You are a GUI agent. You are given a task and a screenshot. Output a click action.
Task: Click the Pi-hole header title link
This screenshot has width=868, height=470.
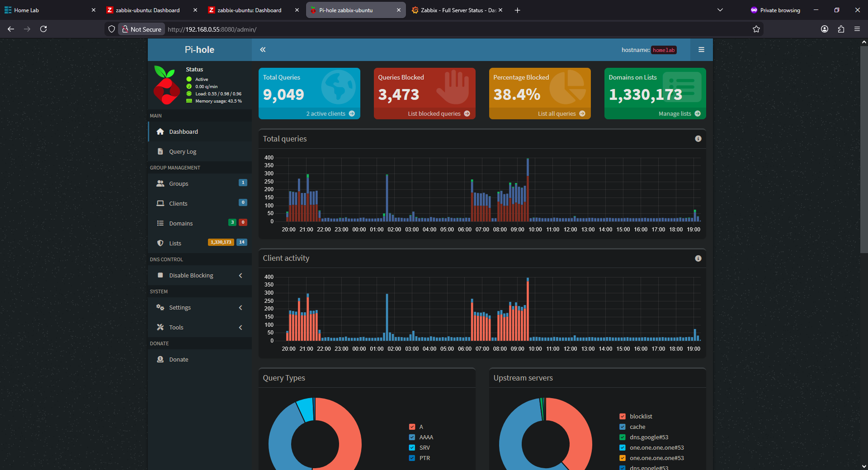point(199,50)
